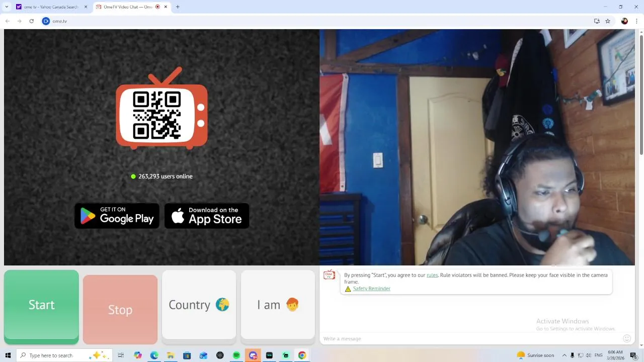Open the notification center icon

[633, 355]
